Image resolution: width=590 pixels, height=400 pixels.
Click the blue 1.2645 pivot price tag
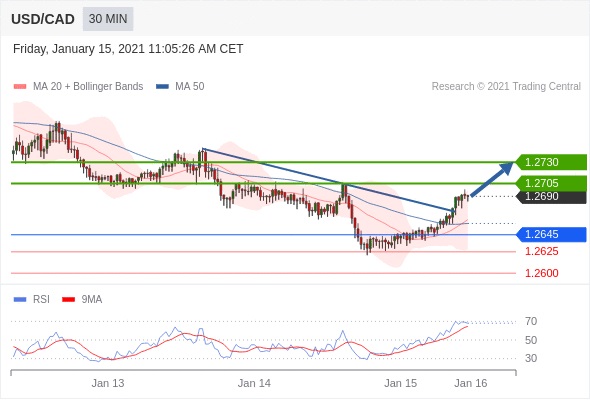pos(551,234)
